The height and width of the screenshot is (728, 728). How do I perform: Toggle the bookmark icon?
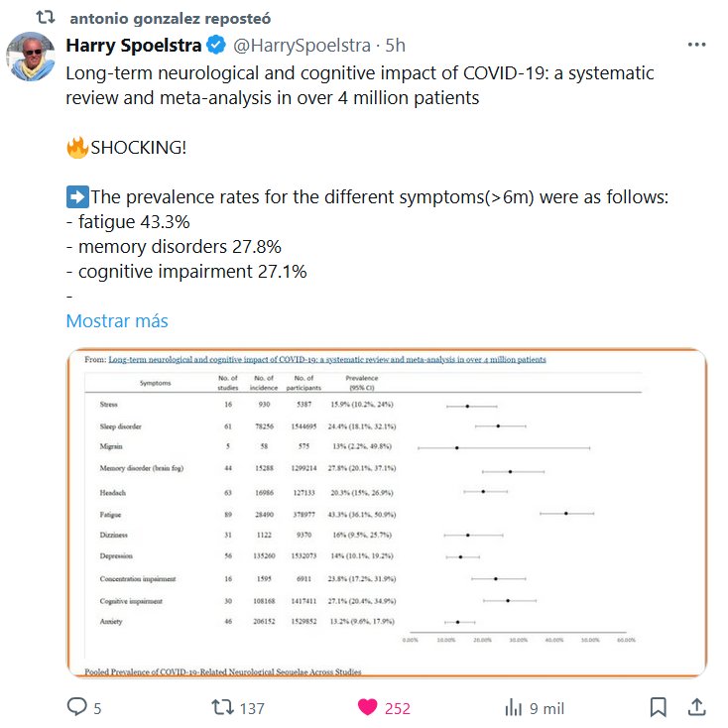[x=658, y=707]
